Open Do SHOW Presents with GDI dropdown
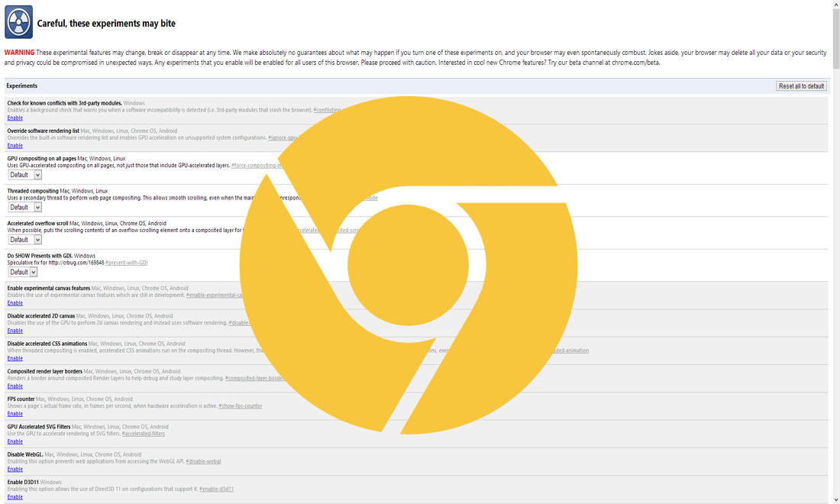 click(22, 272)
